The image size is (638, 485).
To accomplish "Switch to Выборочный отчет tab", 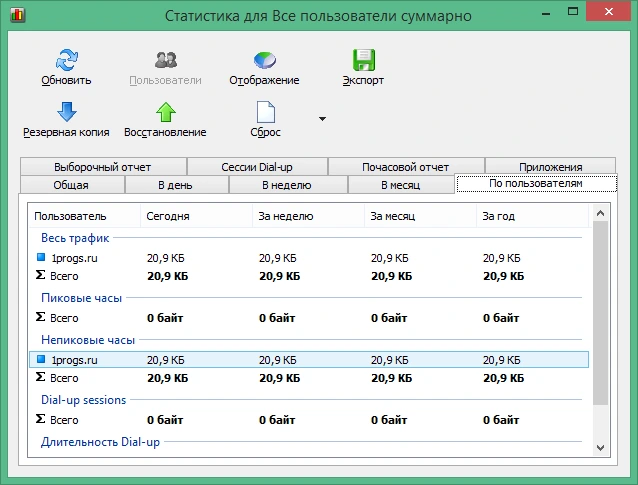I will (103, 167).
